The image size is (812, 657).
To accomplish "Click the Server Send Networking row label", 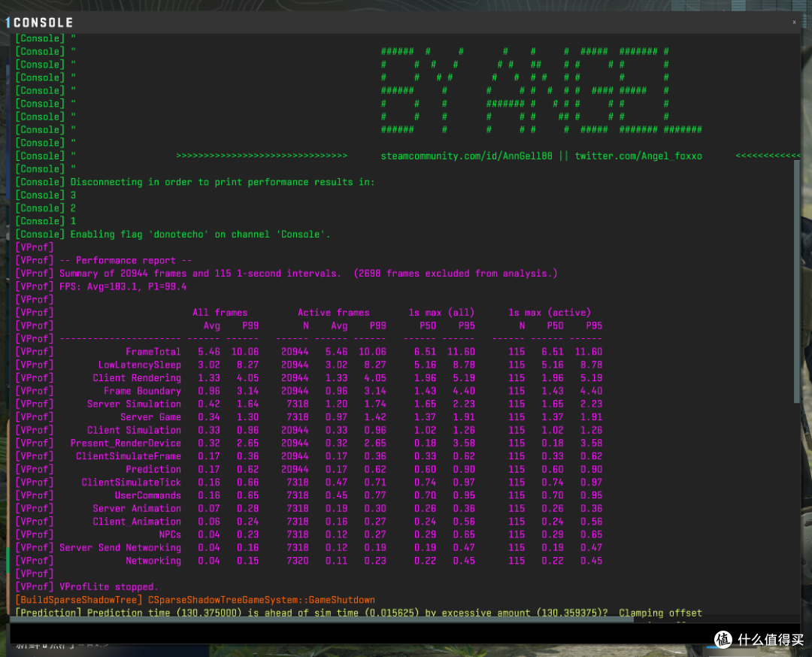I will pyautogui.click(x=120, y=548).
